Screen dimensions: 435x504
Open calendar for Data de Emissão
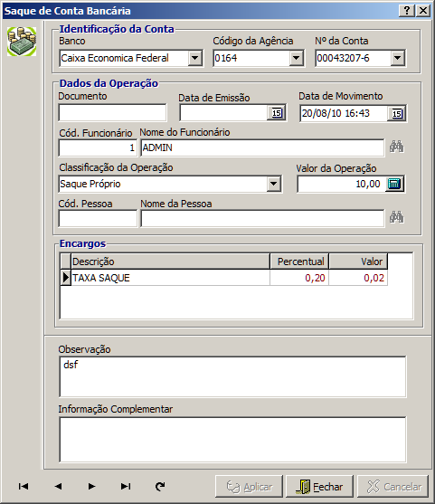(277, 113)
